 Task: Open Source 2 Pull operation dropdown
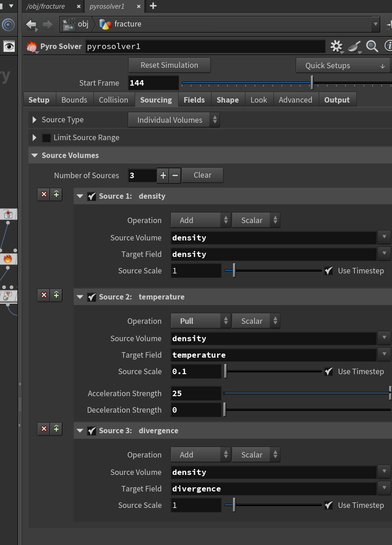(200, 321)
